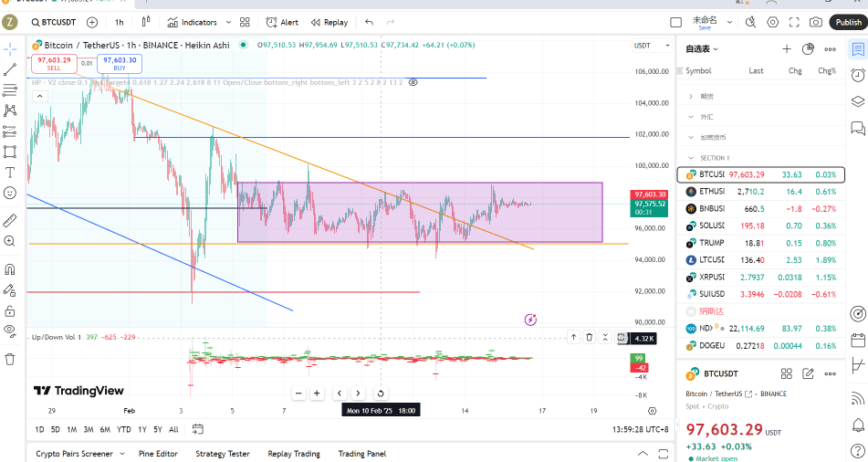Enter fullscreen chart mode
The width and height of the screenshot is (868, 462).
(794, 22)
